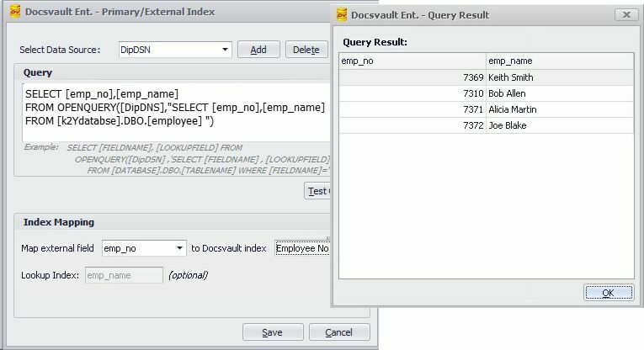This screenshot has width=644, height=350.
Task: Click OK in the Query Result dialog
Action: click(609, 293)
